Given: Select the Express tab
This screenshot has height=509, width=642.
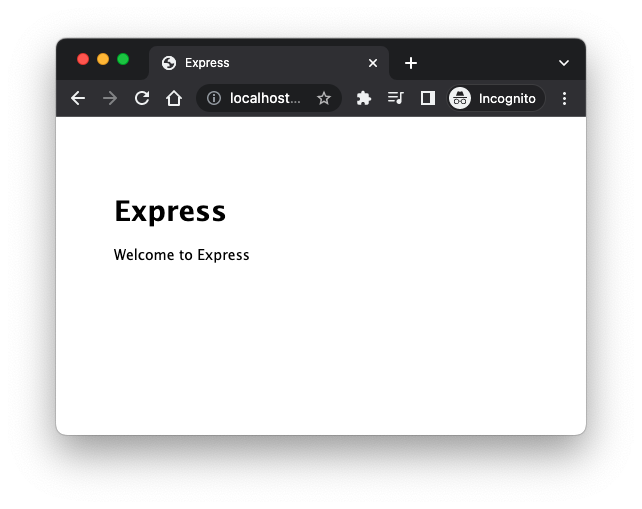Looking at the screenshot, I should tap(269, 63).
